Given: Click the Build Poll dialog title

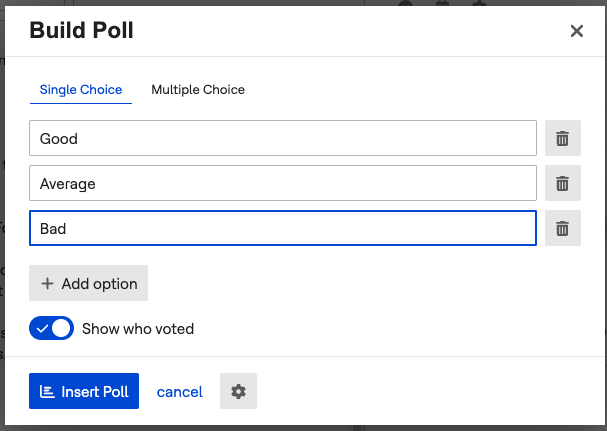Looking at the screenshot, I should [82, 31].
